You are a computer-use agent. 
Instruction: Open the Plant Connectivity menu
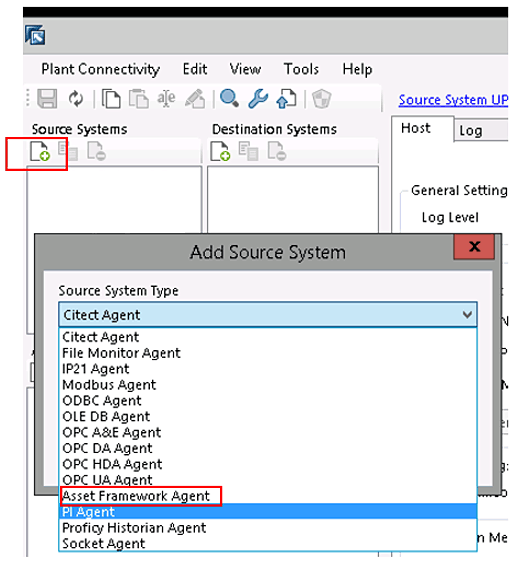(100, 69)
